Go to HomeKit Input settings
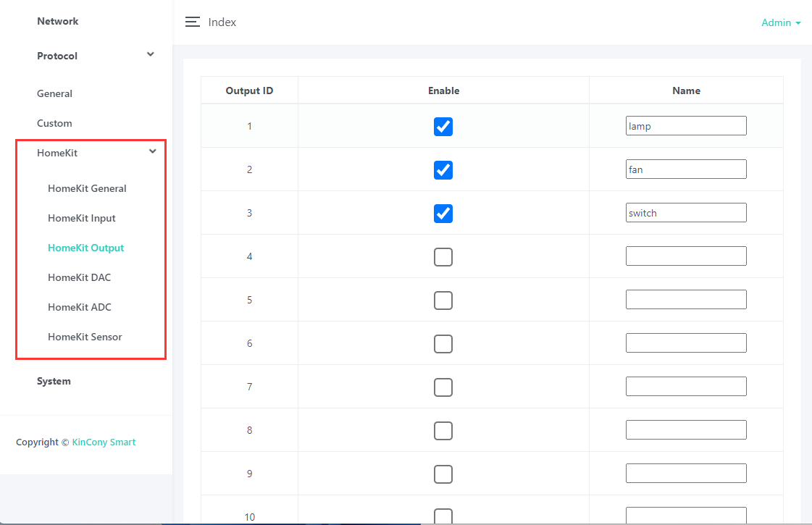 82,218
